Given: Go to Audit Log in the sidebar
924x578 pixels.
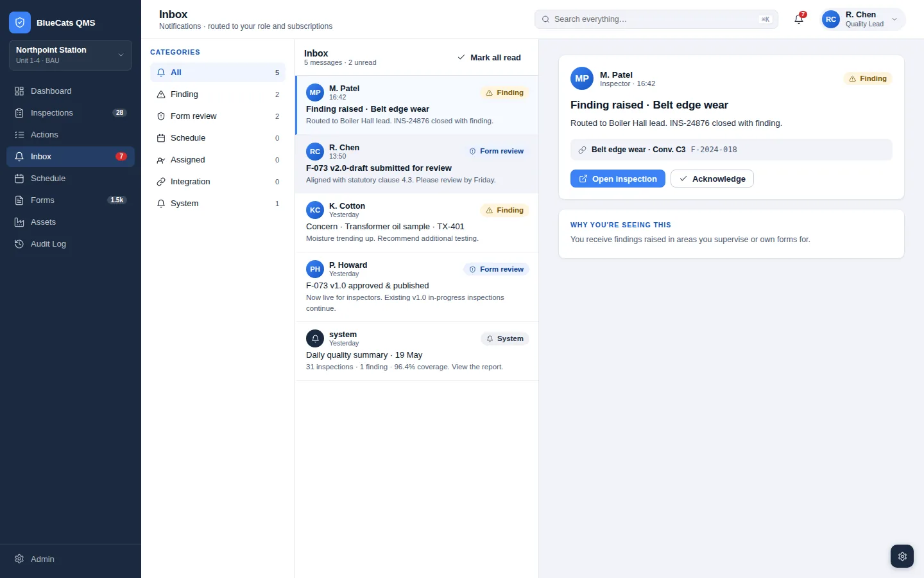Looking at the screenshot, I should [71, 244].
